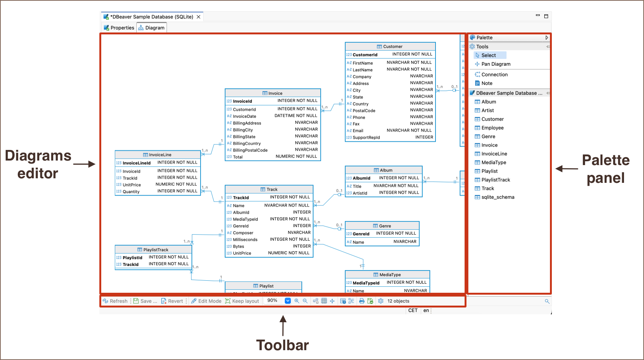Image resolution: width=644 pixels, height=360 pixels.
Task: Toggle Edit Mode in the toolbar
Action: pyautogui.click(x=206, y=301)
